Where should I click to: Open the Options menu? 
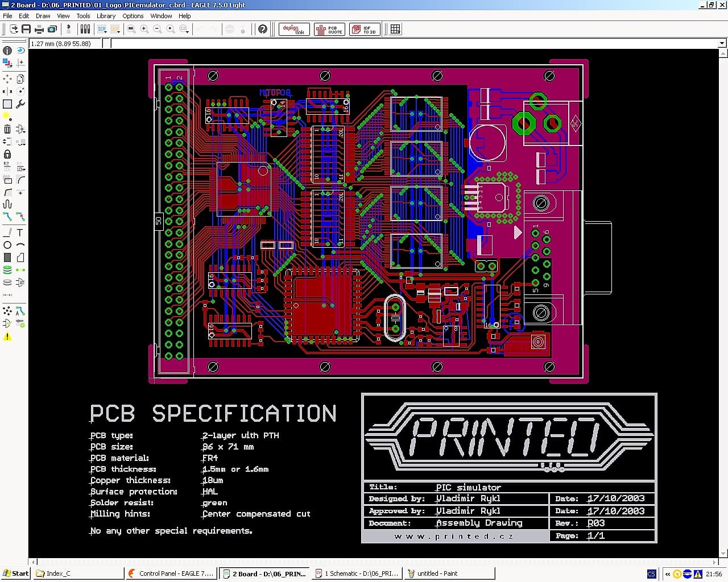[133, 16]
